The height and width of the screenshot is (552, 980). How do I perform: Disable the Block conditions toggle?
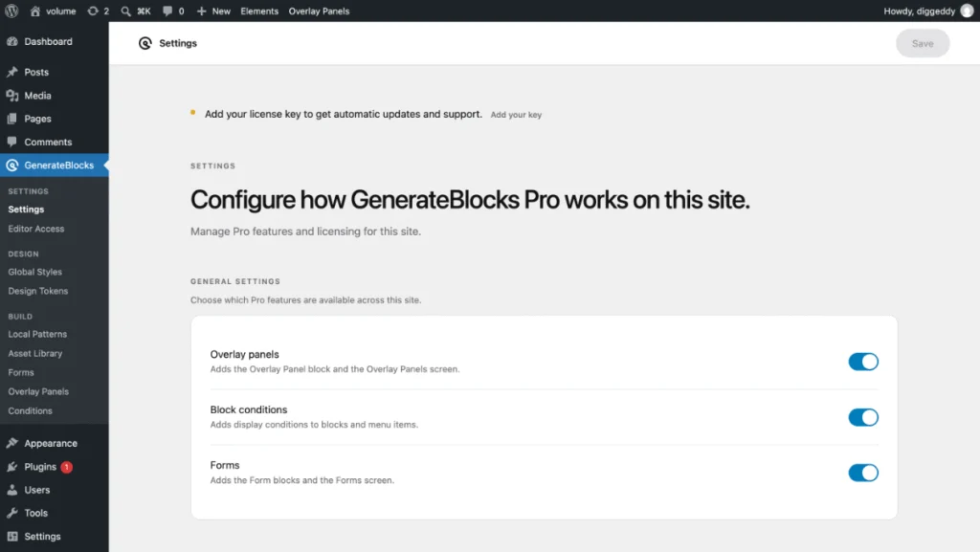coord(863,417)
